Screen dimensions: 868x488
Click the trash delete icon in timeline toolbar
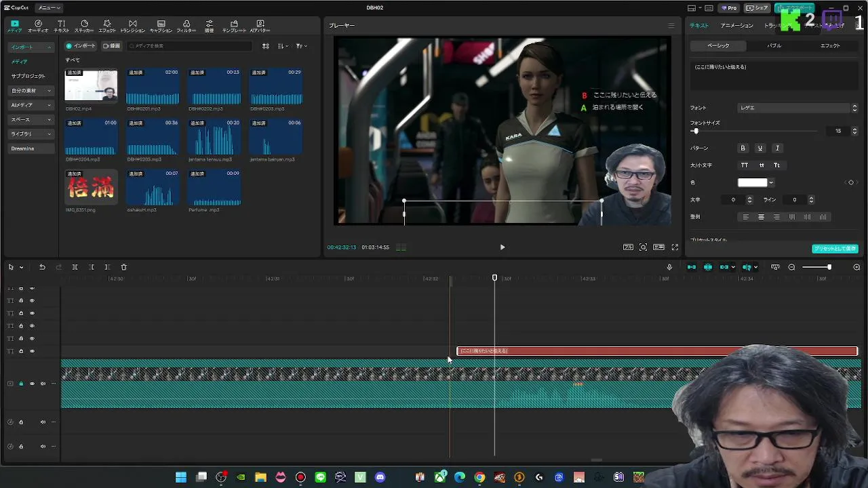(123, 267)
